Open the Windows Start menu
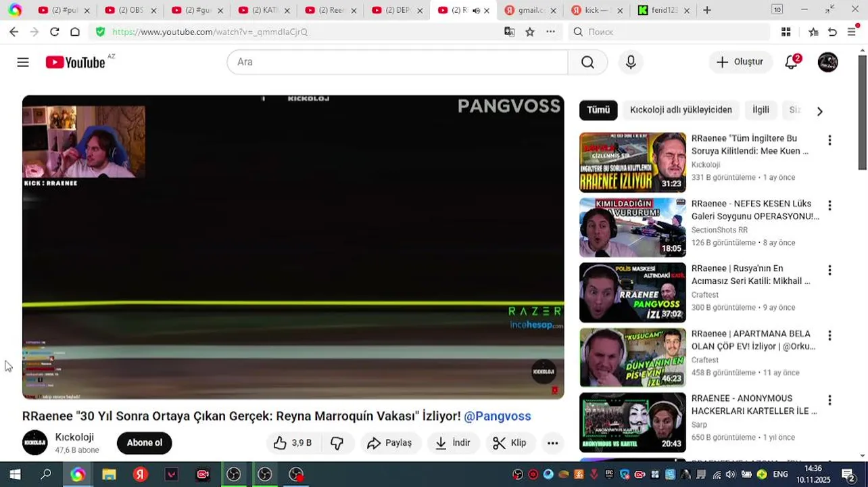Viewport: 868px width, 487px height. point(15,475)
